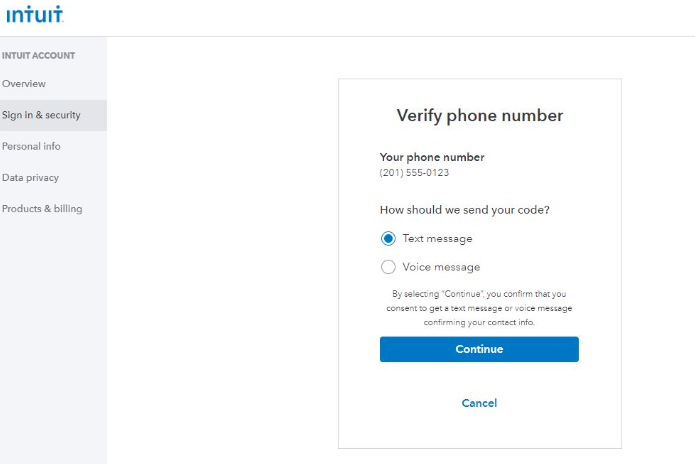Click the consent disclaimer paragraph
The height and width of the screenshot is (464, 695).
479,308
